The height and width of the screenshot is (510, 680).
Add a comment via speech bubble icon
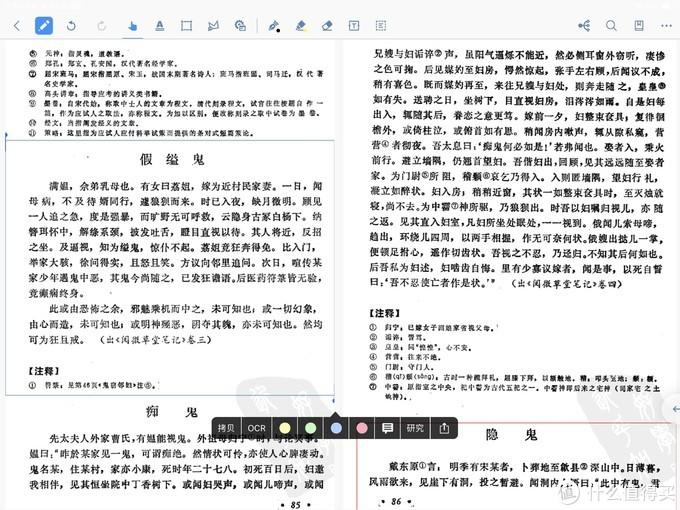click(x=387, y=428)
